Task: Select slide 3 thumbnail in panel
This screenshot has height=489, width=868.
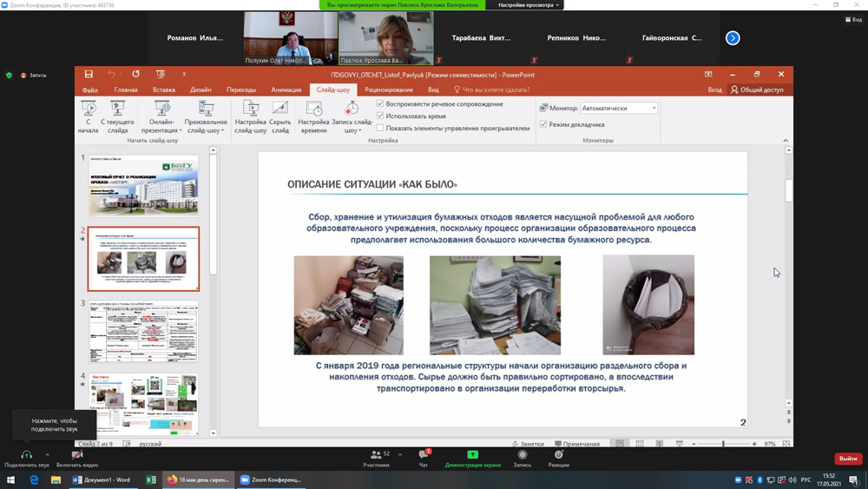Action: pyautogui.click(x=143, y=331)
